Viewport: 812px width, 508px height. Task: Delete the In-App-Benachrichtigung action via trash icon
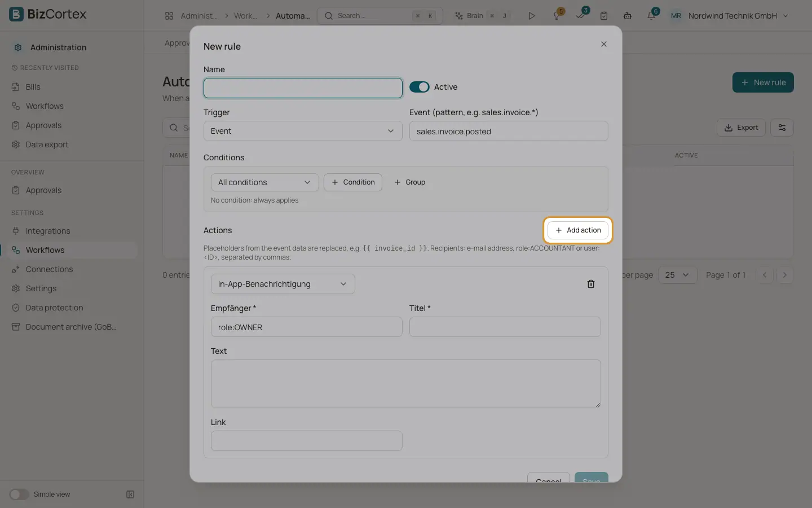[x=591, y=284]
